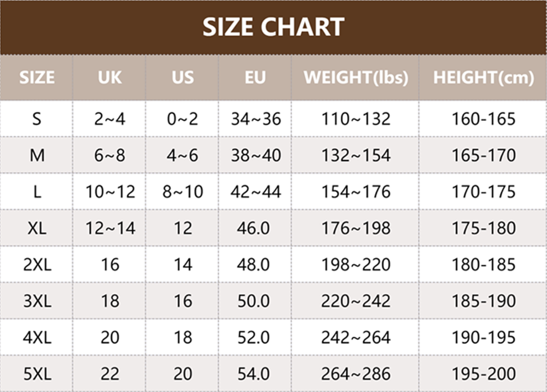Select the XL size row label

coord(37,228)
